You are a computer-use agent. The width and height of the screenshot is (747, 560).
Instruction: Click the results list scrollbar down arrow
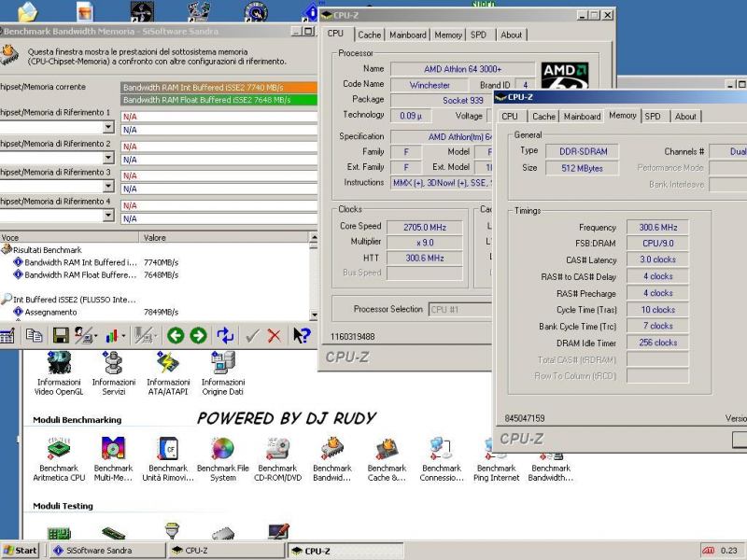pos(314,315)
